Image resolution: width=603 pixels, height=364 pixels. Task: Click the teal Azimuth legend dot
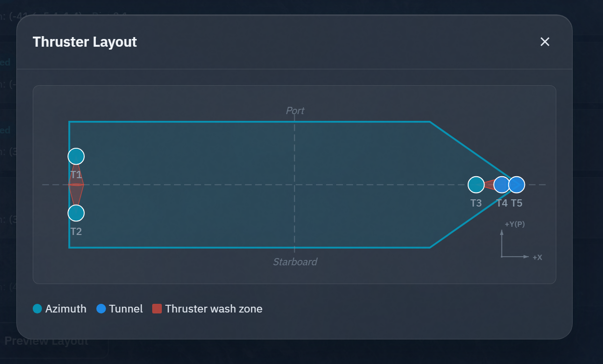38,309
